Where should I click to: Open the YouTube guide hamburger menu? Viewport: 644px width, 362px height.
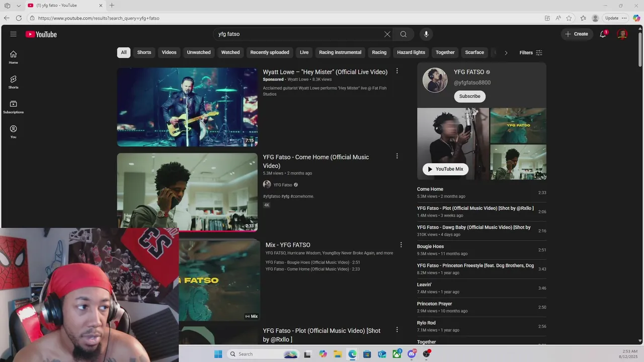click(x=13, y=34)
